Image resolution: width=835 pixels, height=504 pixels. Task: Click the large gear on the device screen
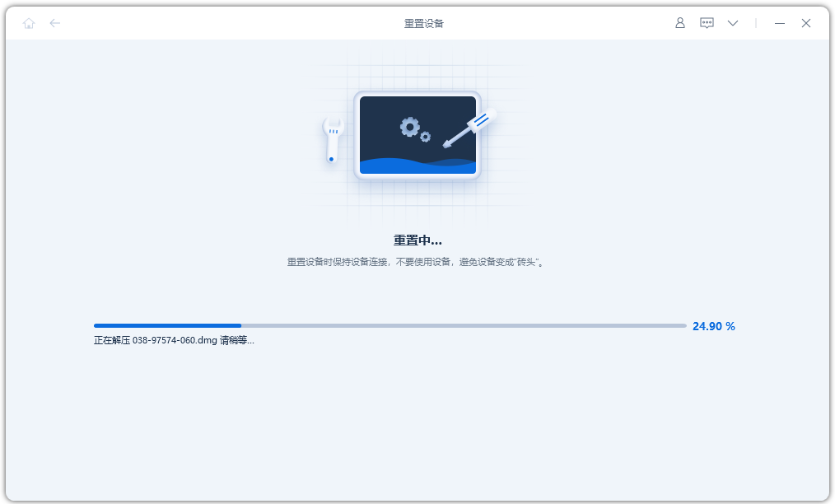pyautogui.click(x=408, y=128)
